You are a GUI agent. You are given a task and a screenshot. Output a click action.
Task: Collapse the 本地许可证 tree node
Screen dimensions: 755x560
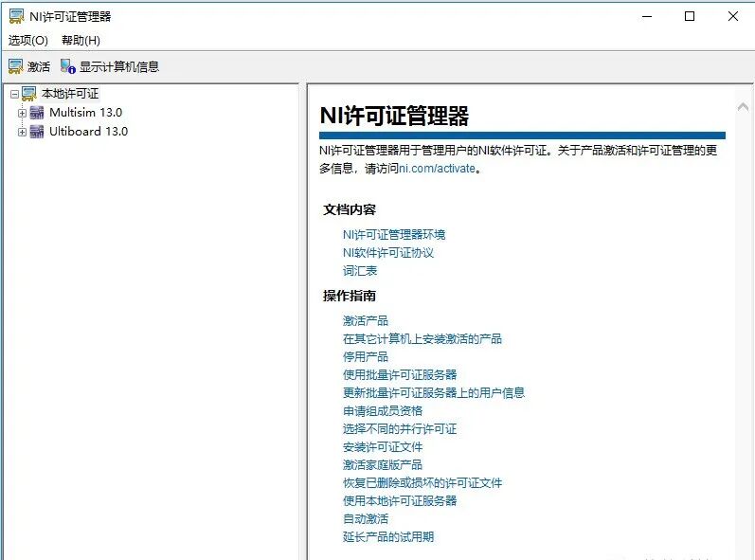14,94
